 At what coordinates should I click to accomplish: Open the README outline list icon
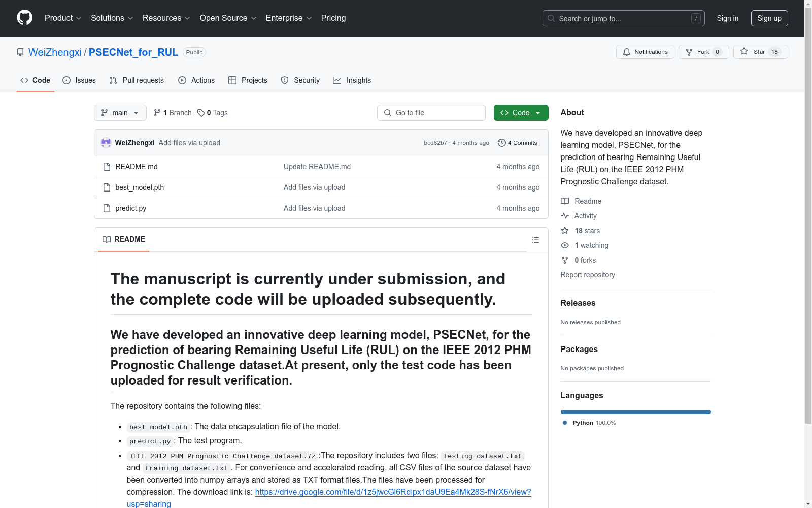[535, 240]
